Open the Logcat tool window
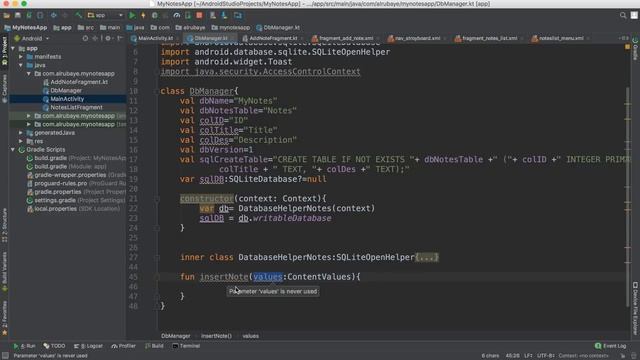Screen dimensions: 640x360 (x=88, y=346)
